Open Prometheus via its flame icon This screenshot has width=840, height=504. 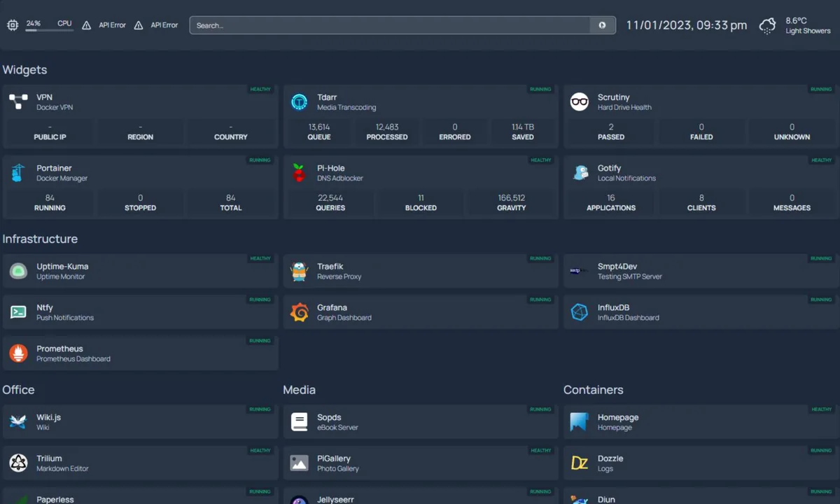(18, 353)
